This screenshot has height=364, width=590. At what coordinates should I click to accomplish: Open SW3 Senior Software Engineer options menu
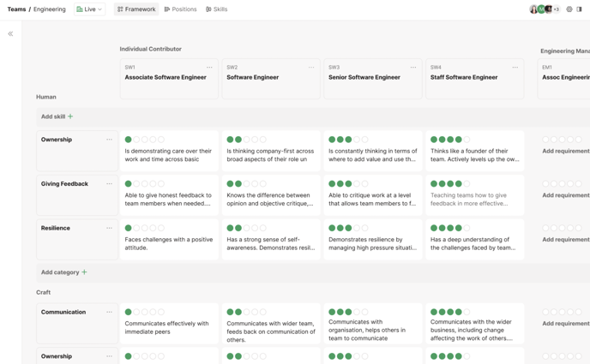(x=413, y=67)
